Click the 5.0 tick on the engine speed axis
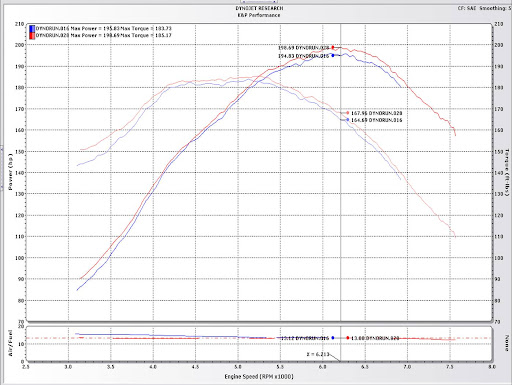512x385 pixels. (x=238, y=367)
